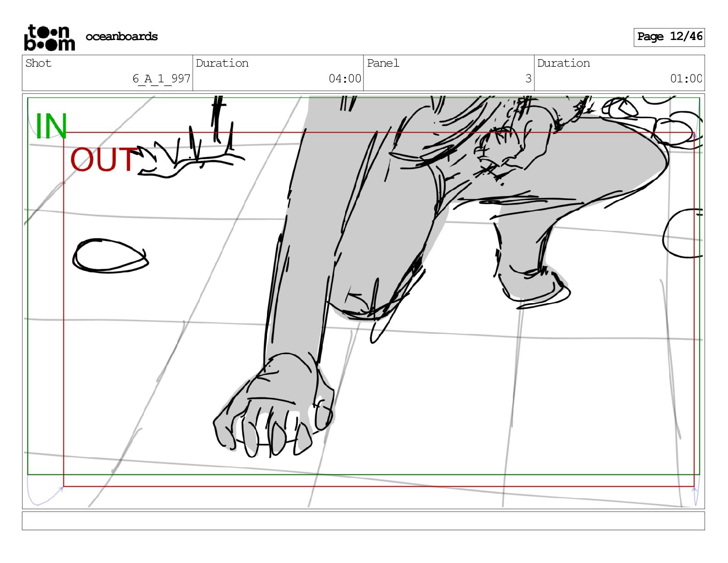Click the red 'OUT' camera label
Viewport: 728px width, 563px height.
103,160
